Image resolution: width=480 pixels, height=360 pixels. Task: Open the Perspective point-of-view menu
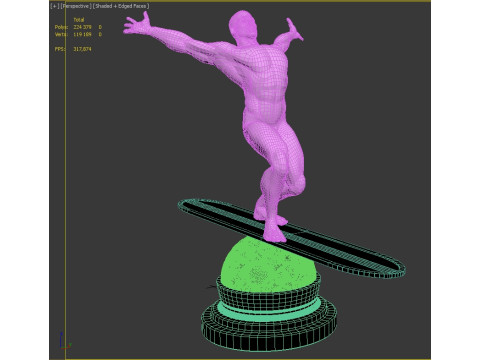[76, 6]
